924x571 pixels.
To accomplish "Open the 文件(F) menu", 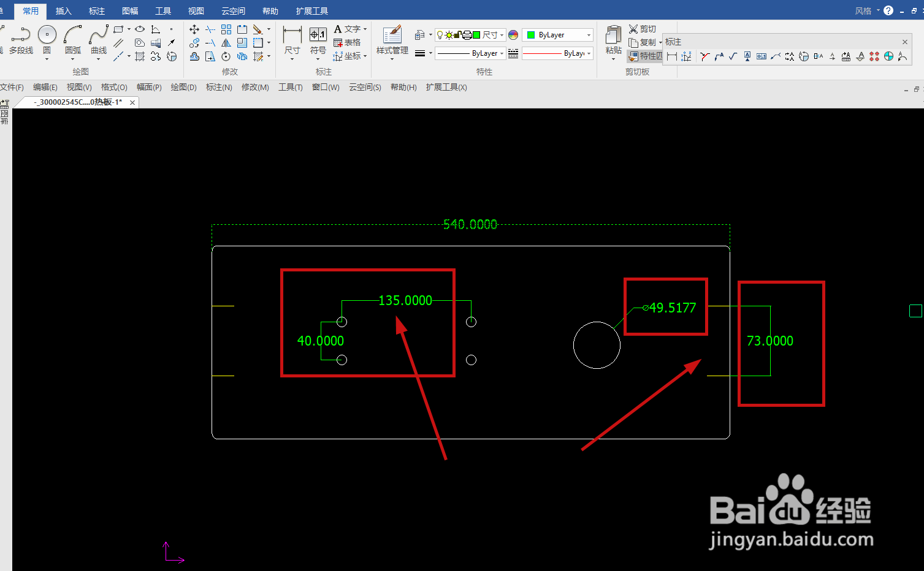I will pyautogui.click(x=12, y=87).
